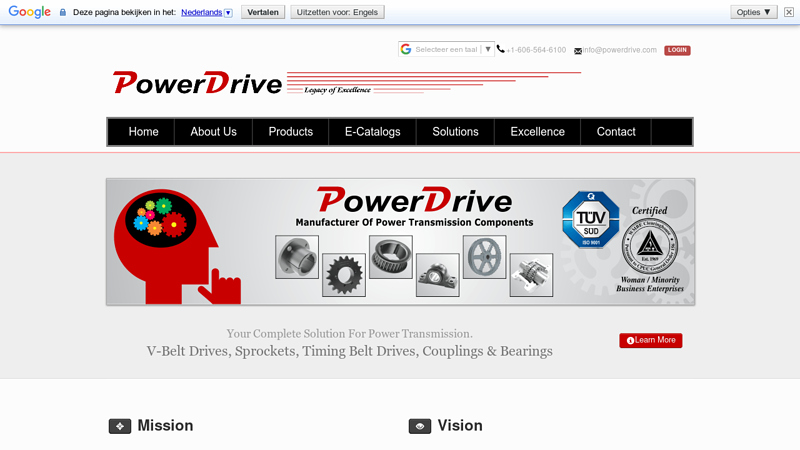Click the PowerDrive header logo
800x450 pixels.
pos(197,83)
